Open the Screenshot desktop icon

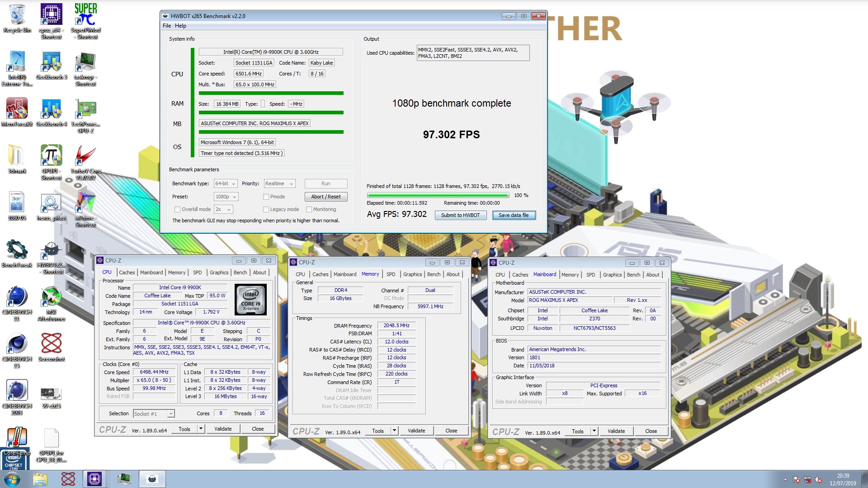[51, 347]
